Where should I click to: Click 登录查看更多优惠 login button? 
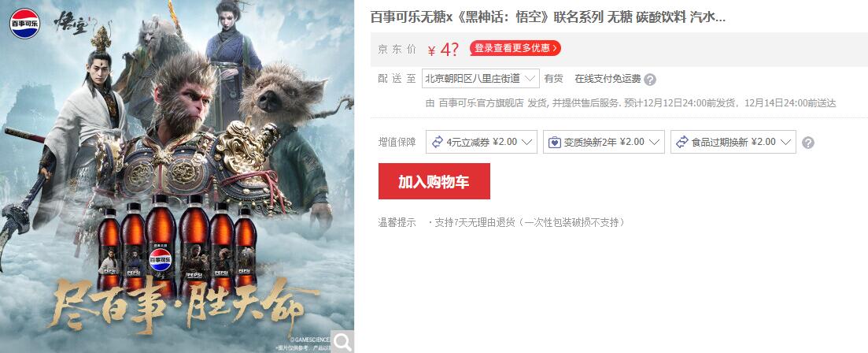tap(515, 48)
